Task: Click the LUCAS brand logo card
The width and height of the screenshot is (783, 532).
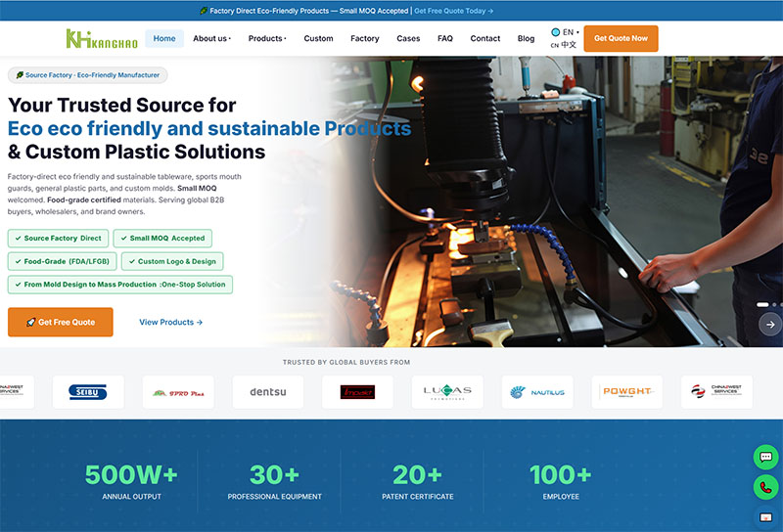Action: click(x=447, y=392)
